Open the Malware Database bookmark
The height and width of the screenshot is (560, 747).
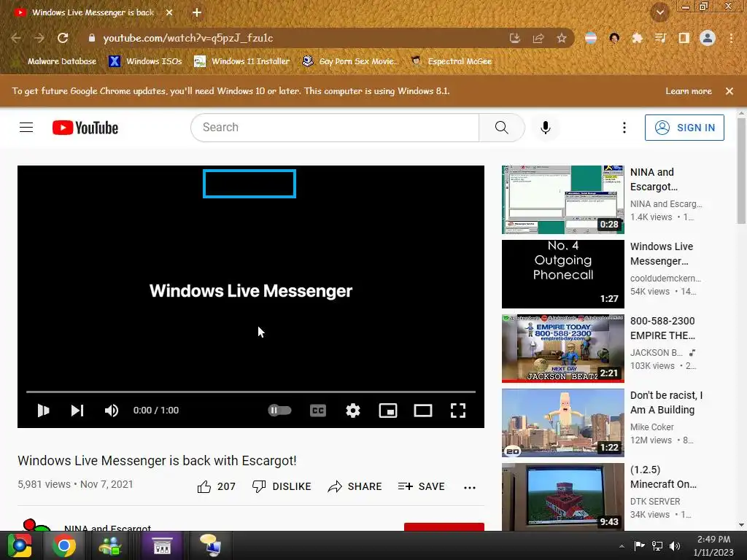62,61
